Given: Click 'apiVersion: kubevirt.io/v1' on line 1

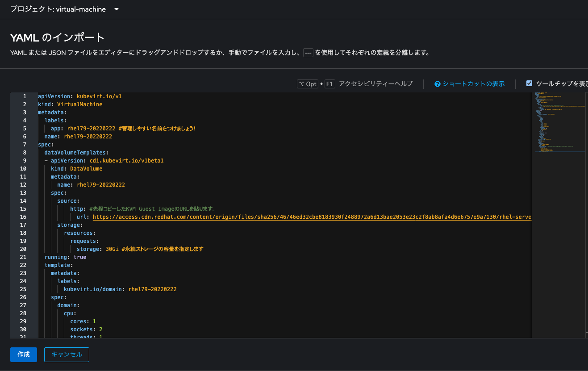Looking at the screenshot, I should tap(80, 96).
